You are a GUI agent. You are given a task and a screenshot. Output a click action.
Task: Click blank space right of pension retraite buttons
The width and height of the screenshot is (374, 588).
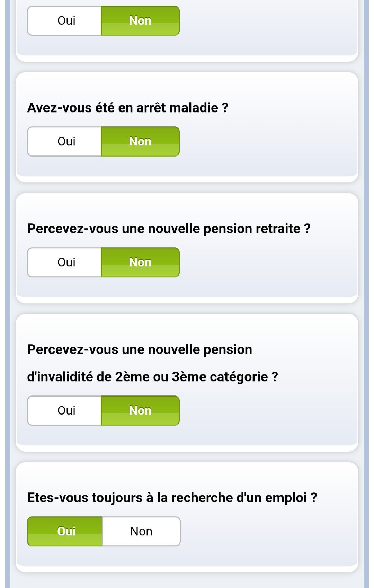tap(267, 262)
